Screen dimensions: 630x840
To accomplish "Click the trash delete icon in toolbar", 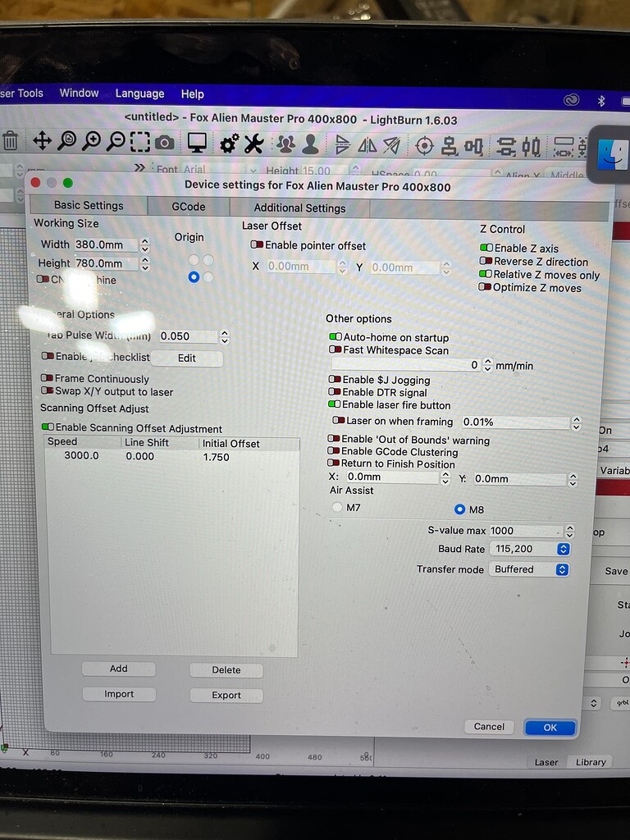I will pyautogui.click(x=10, y=141).
